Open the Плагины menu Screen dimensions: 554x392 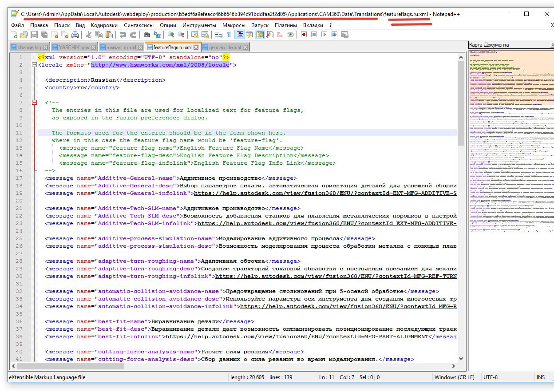(286, 25)
